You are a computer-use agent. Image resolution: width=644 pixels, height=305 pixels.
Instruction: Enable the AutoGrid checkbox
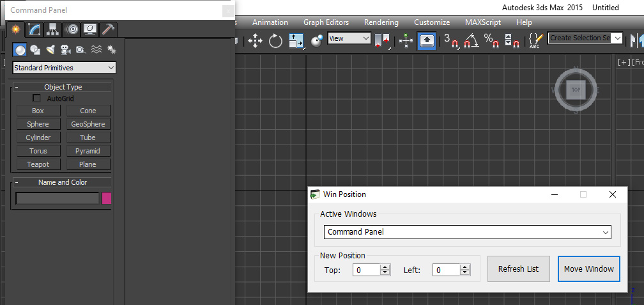[x=37, y=98]
